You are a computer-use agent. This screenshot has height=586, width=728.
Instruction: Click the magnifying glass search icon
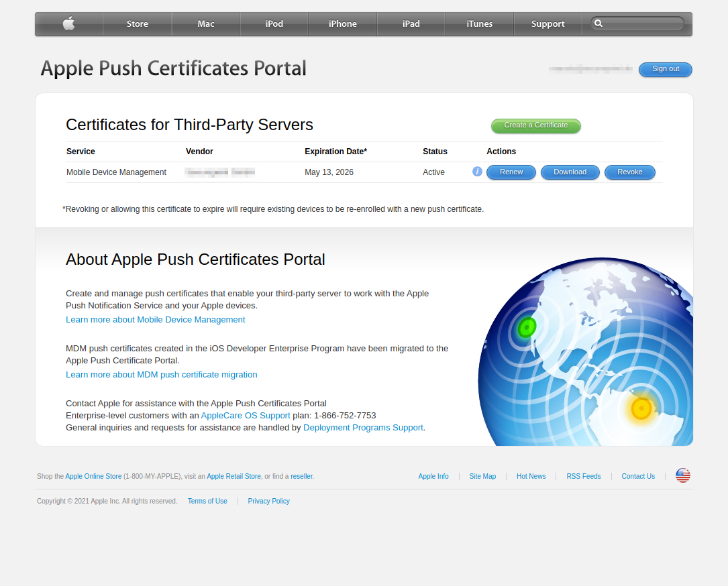[599, 23]
